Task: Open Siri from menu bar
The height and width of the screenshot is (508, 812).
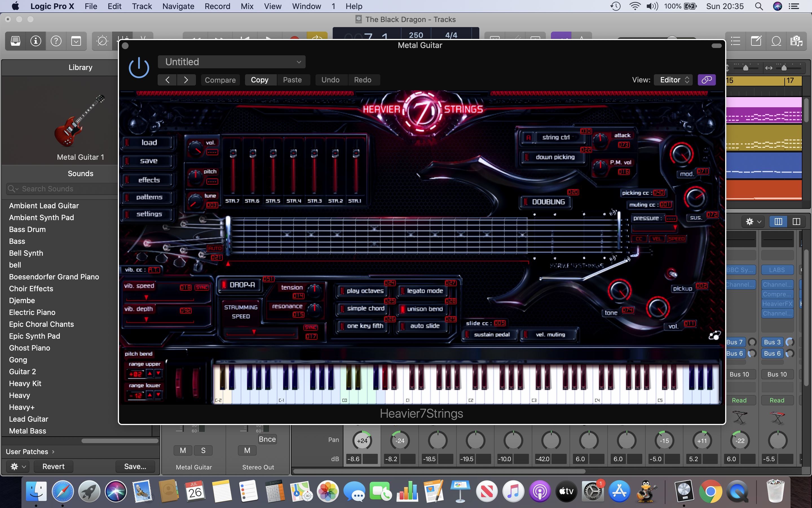Action: [777, 6]
